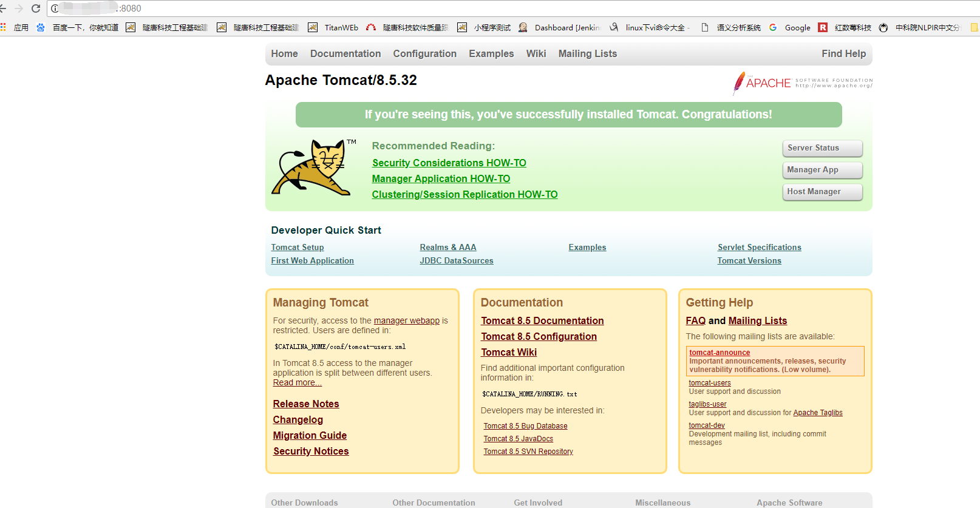Open the taglibs-user mailing list link
The image size is (980, 508).
point(707,404)
